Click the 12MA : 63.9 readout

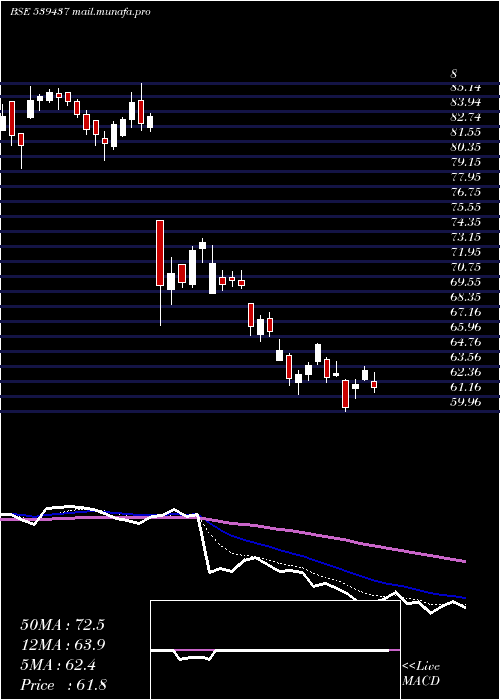click(x=63, y=645)
